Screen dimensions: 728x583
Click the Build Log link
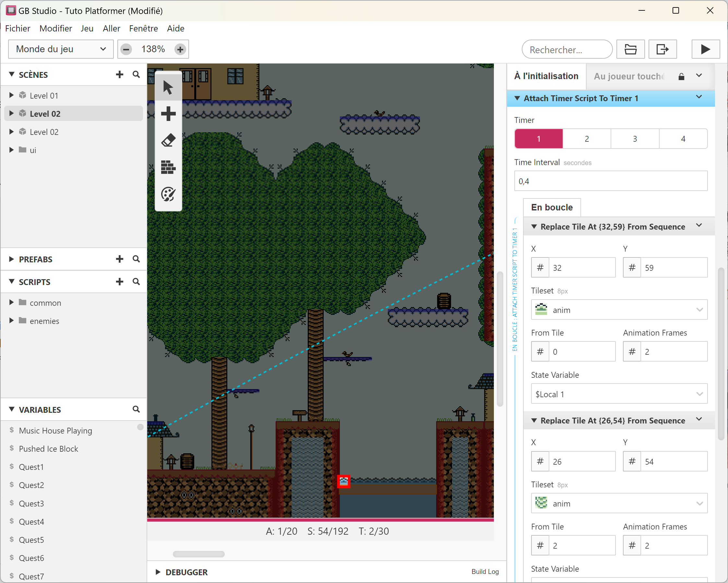click(x=485, y=571)
